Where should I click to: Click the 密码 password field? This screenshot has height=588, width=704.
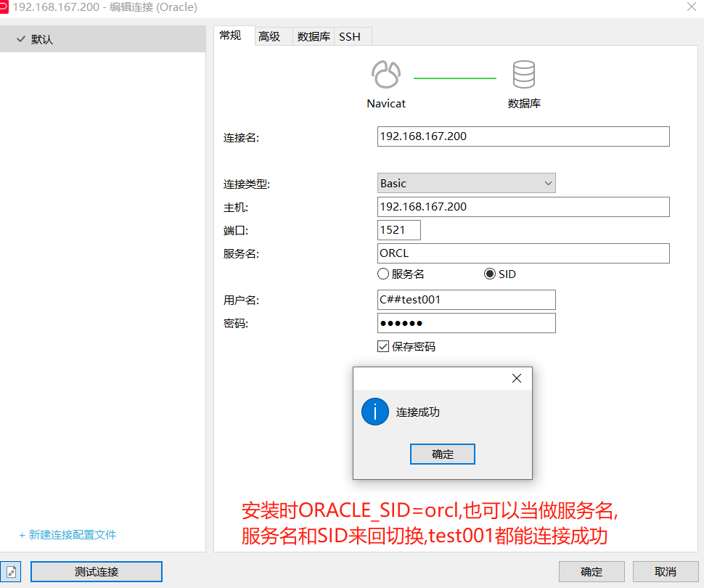[467, 323]
